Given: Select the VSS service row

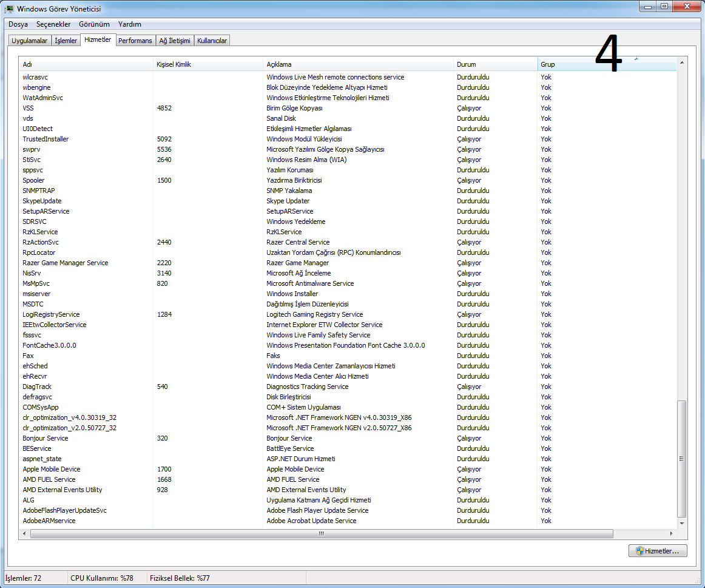Looking at the screenshot, I should (348, 109).
